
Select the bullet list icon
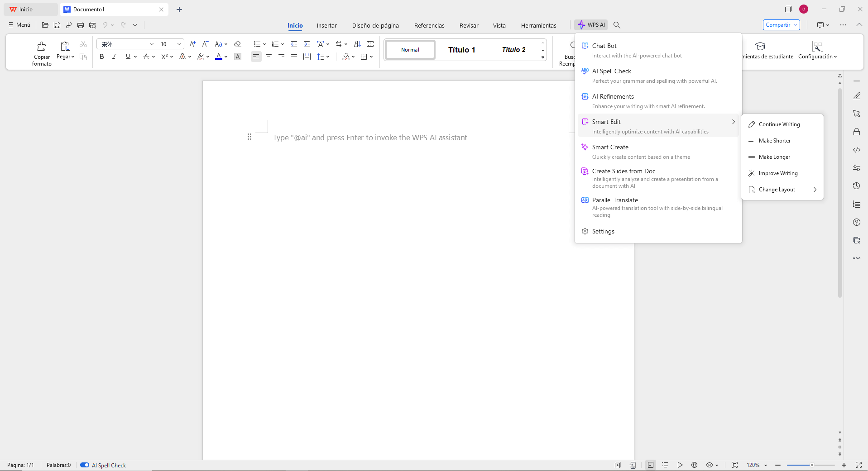point(257,44)
